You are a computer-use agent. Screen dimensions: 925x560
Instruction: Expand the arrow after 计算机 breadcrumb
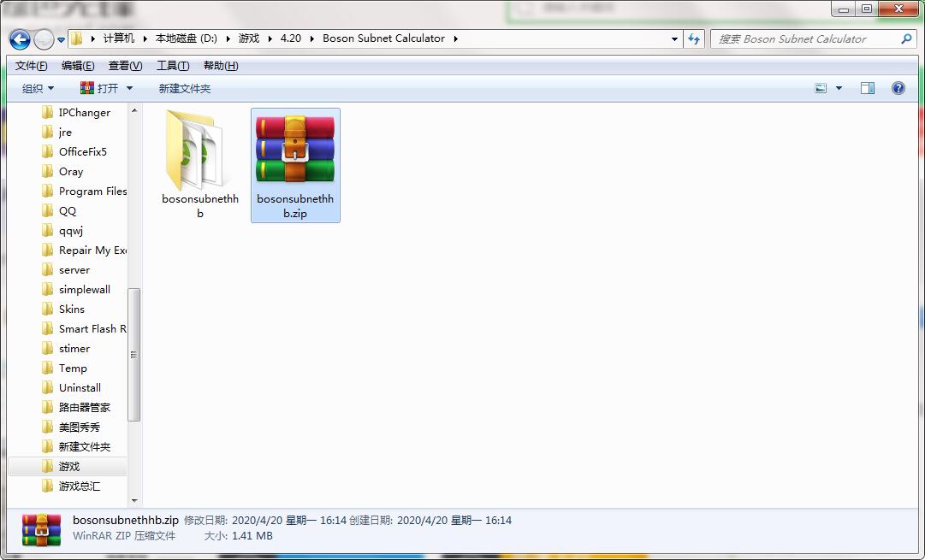click(145, 39)
